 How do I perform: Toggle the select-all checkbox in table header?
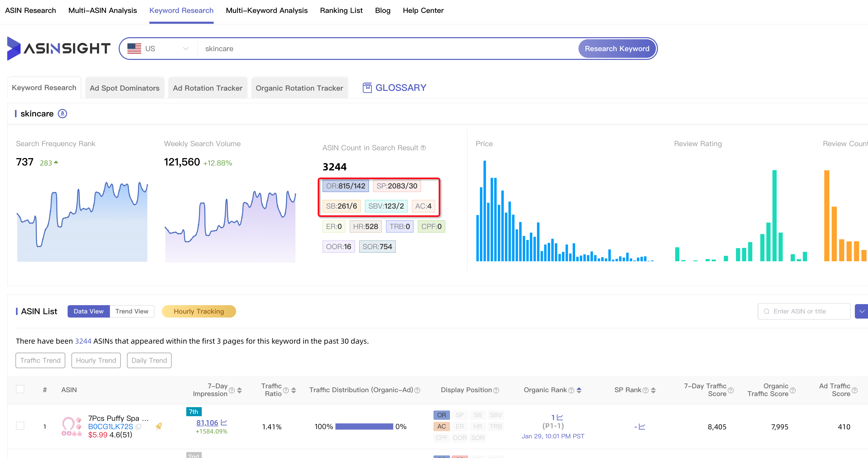pos(20,389)
